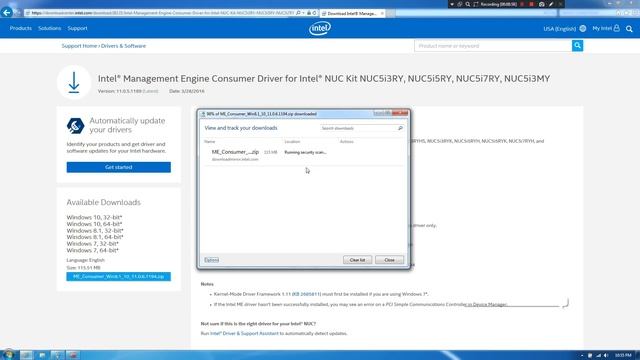
Task: Open the Support menu
Action: click(x=78, y=28)
